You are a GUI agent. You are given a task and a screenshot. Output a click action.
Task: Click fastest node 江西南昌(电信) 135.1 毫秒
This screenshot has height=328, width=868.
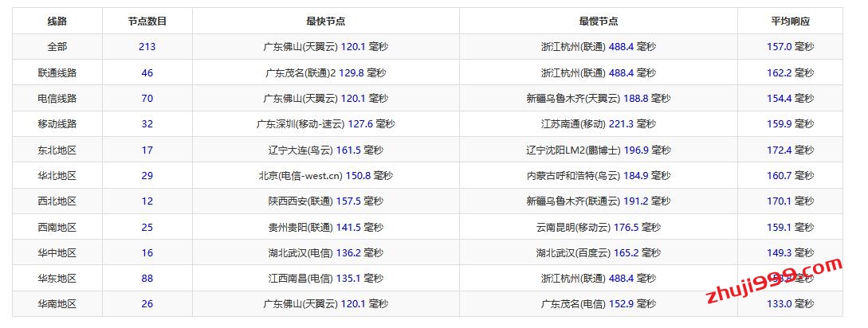click(x=325, y=278)
